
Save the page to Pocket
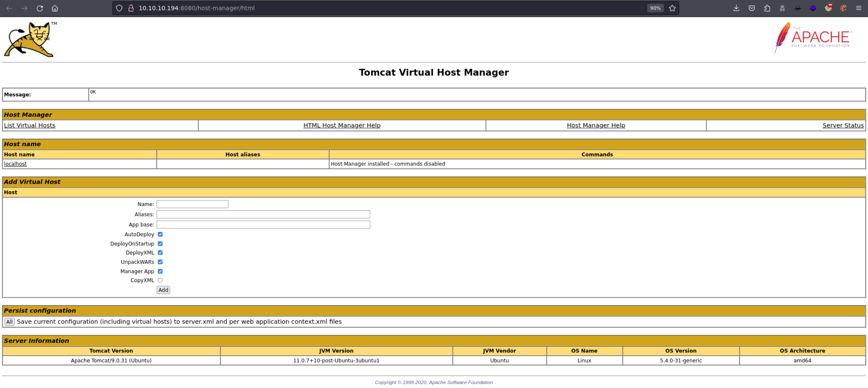tap(751, 8)
